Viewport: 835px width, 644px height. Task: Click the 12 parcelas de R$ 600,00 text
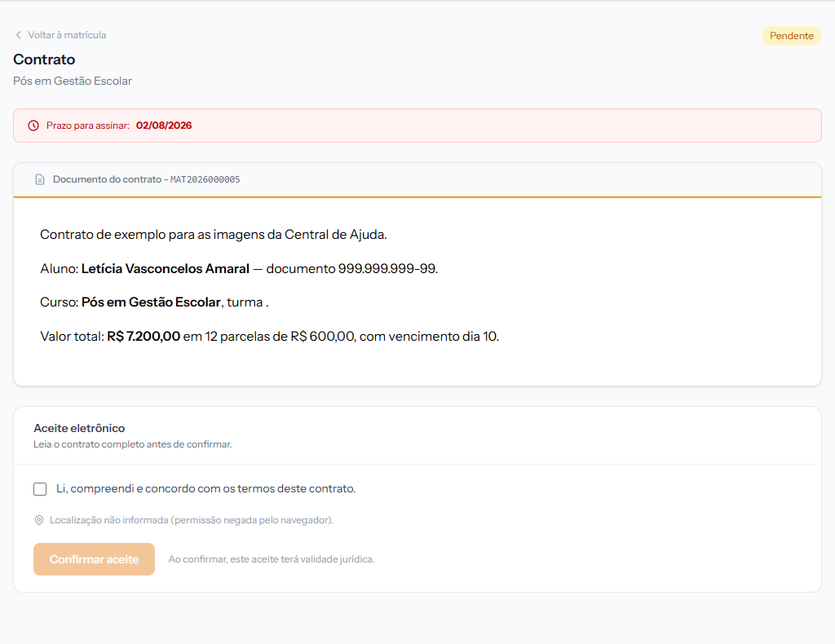(x=281, y=337)
